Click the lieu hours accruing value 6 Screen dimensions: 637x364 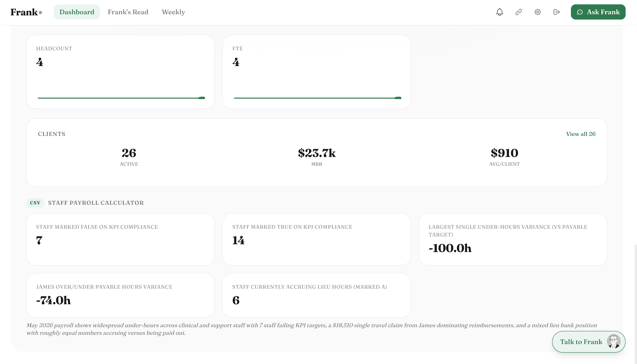(x=236, y=300)
